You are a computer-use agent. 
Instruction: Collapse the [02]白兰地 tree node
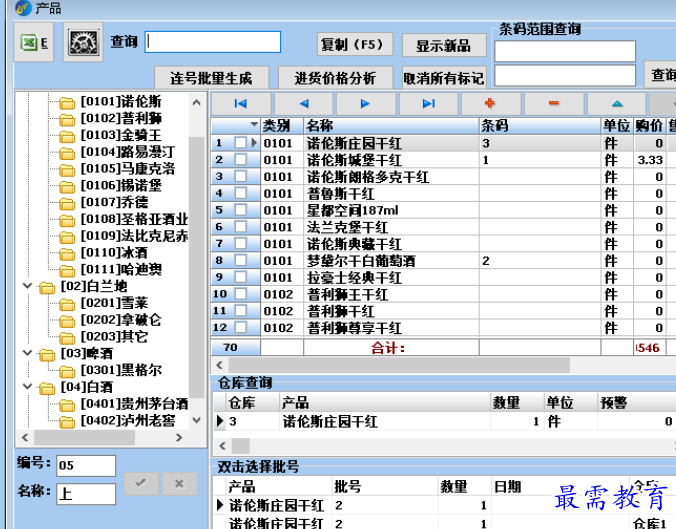(x=28, y=285)
